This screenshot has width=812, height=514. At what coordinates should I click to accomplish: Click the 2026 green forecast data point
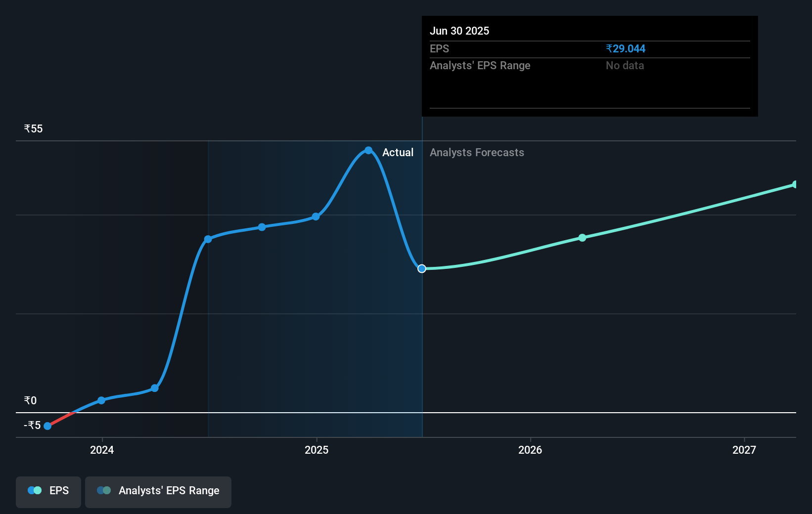(583, 238)
